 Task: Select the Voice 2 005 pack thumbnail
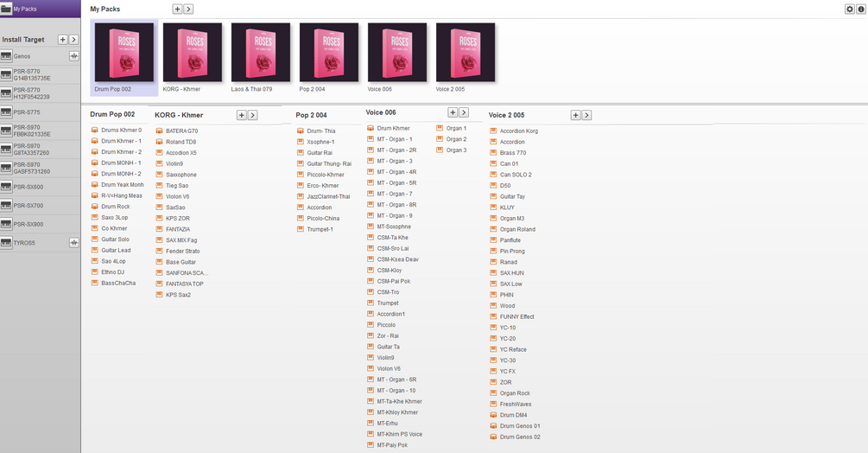(466, 53)
